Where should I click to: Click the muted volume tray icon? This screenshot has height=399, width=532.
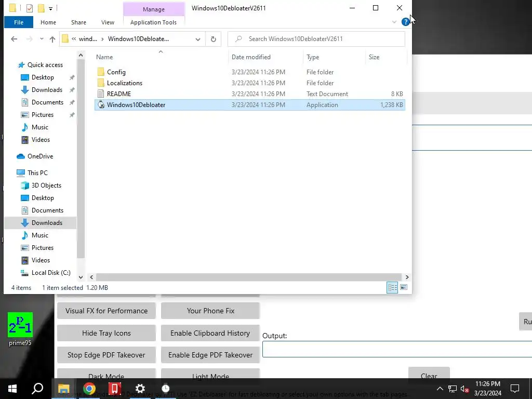coord(464,389)
